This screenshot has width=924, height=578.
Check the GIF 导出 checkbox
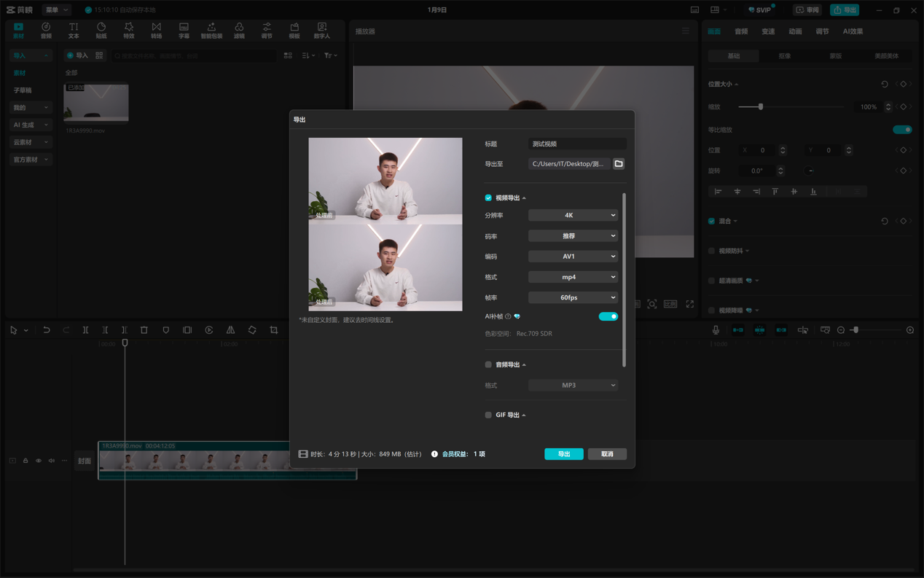tap(488, 415)
